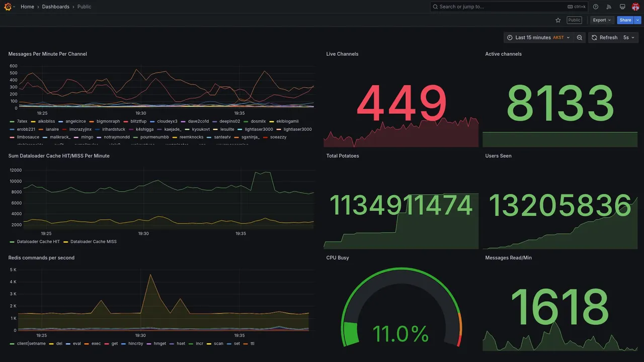Zoom out the time range
The width and height of the screenshot is (644, 362).
tap(580, 38)
